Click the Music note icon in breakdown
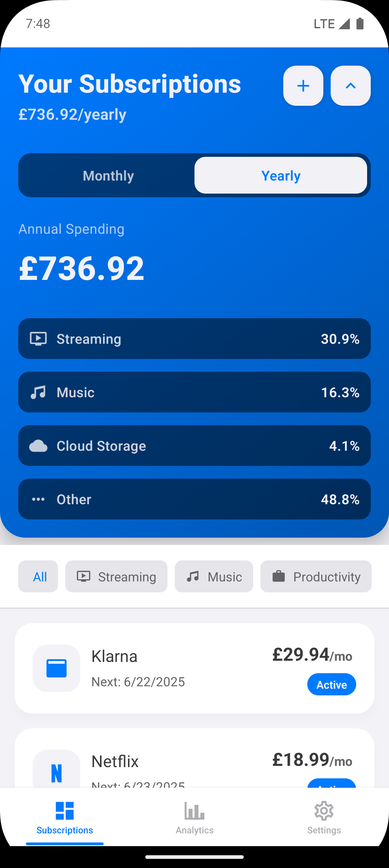The image size is (389, 868). pyautogui.click(x=38, y=392)
